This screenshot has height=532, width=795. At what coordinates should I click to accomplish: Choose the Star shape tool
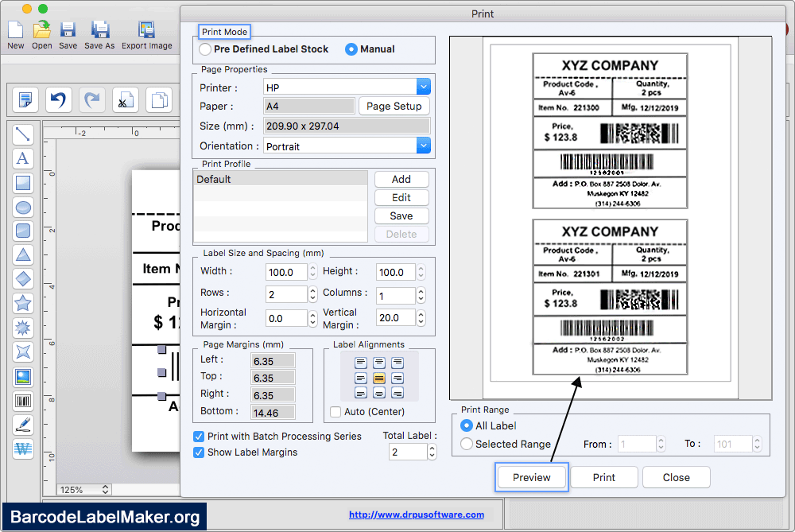tap(24, 303)
